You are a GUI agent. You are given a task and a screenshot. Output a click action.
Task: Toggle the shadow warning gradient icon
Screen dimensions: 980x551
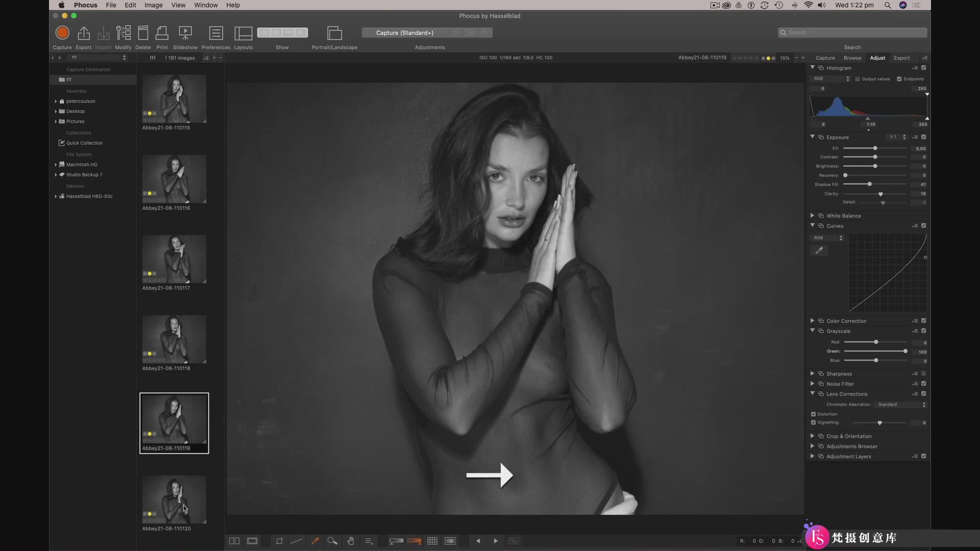(397, 541)
